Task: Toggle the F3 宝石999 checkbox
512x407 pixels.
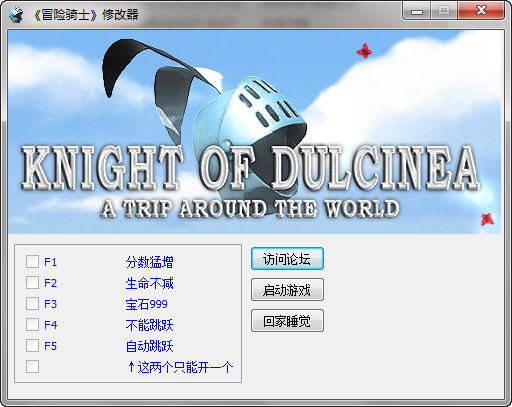Action: pos(32,304)
